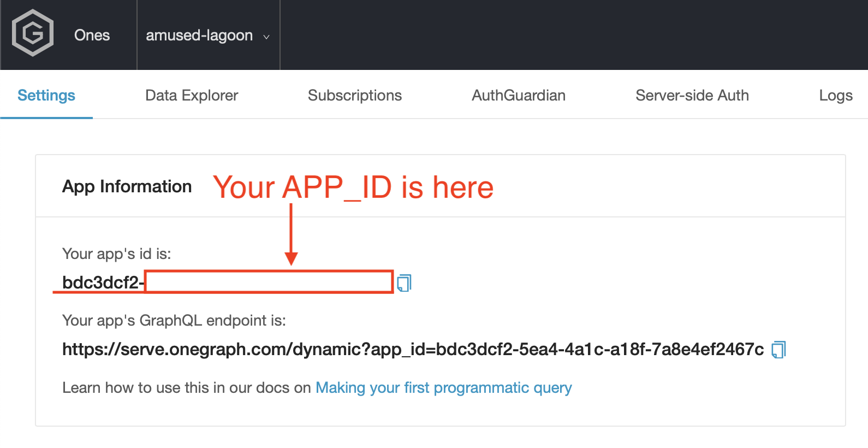The image size is (868, 448).
Task: Select the Server-side Auth tab
Action: (x=692, y=95)
